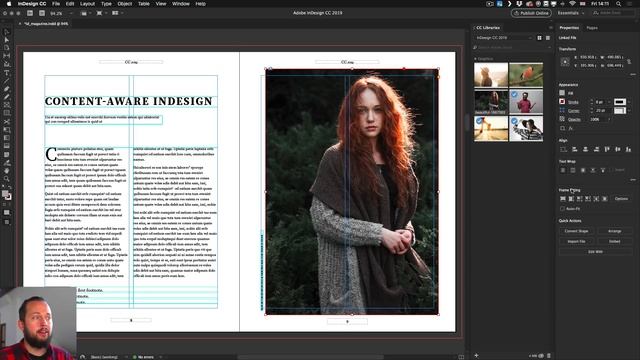Expand more Transform options

tap(633, 74)
